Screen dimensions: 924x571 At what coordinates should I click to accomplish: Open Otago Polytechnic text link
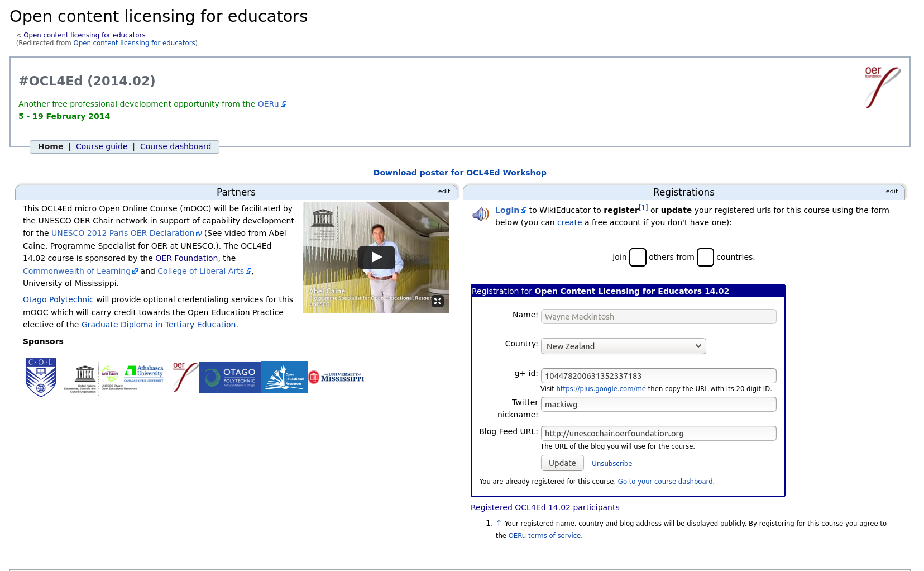click(58, 299)
